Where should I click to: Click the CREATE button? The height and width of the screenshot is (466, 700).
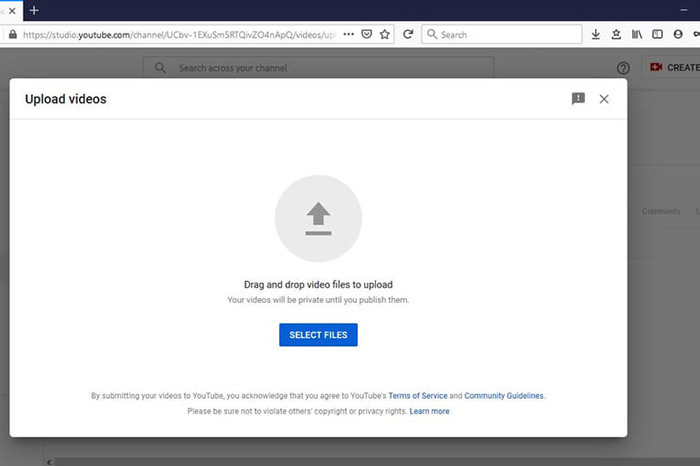[673, 67]
